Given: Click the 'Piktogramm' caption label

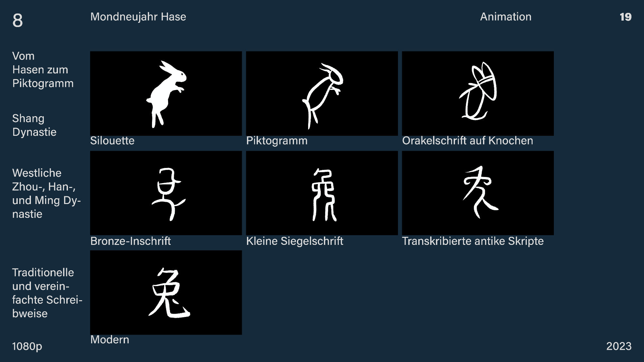Looking at the screenshot, I should [x=277, y=141].
